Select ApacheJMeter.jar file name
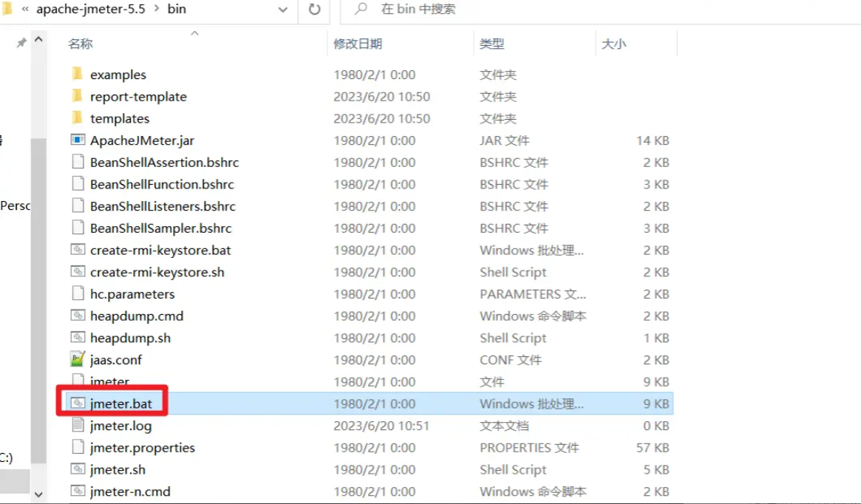The height and width of the screenshot is (504, 861). (142, 140)
